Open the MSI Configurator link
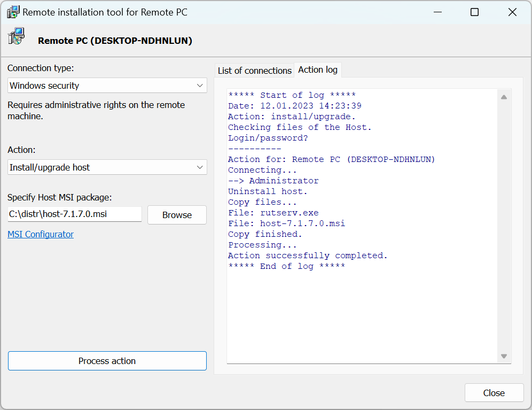This screenshot has height=410, width=532. [41, 234]
